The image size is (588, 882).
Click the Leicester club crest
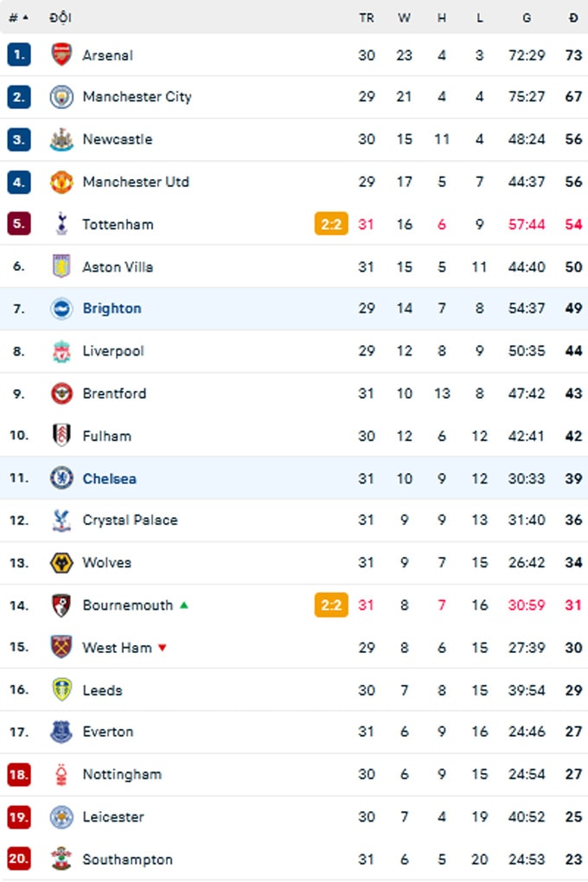61,817
